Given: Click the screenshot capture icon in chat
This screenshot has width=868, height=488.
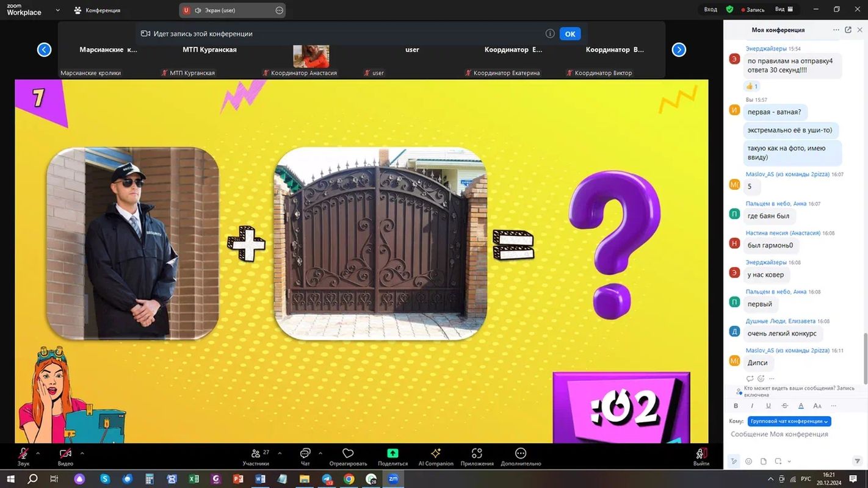Looking at the screenshot, I should [778, 461].
